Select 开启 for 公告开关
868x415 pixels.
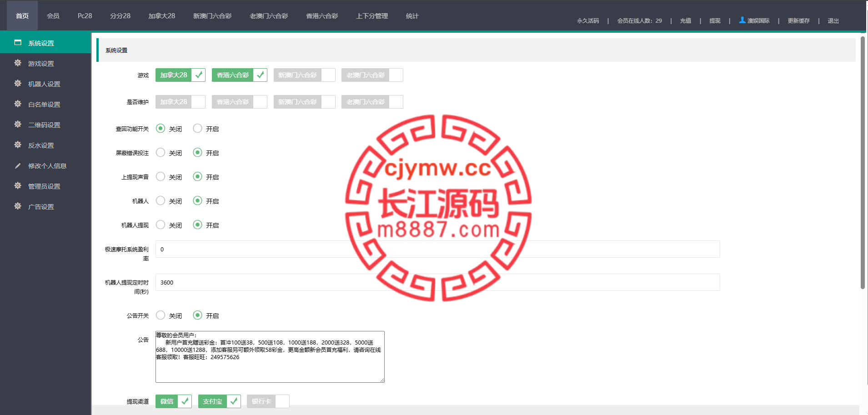click(197, 315)
